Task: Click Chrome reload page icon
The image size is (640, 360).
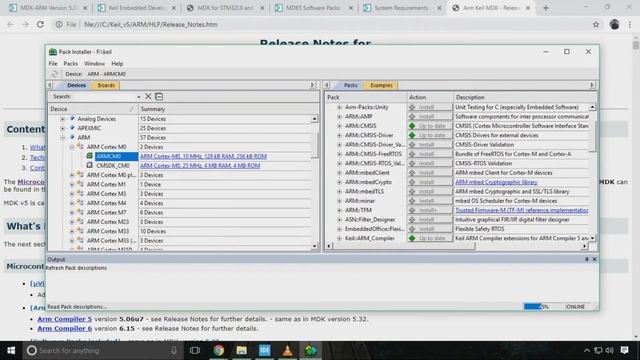Action: click(40, 24)
